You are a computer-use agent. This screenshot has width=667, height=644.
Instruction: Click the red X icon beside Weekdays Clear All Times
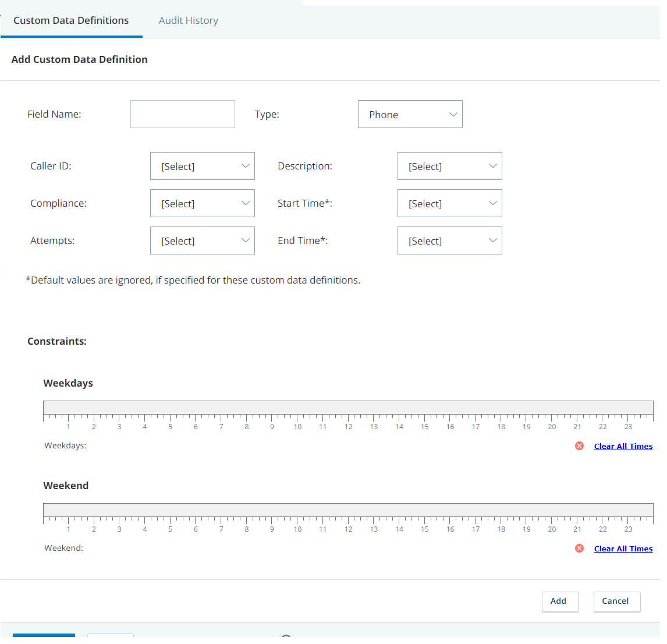[579, 445]
